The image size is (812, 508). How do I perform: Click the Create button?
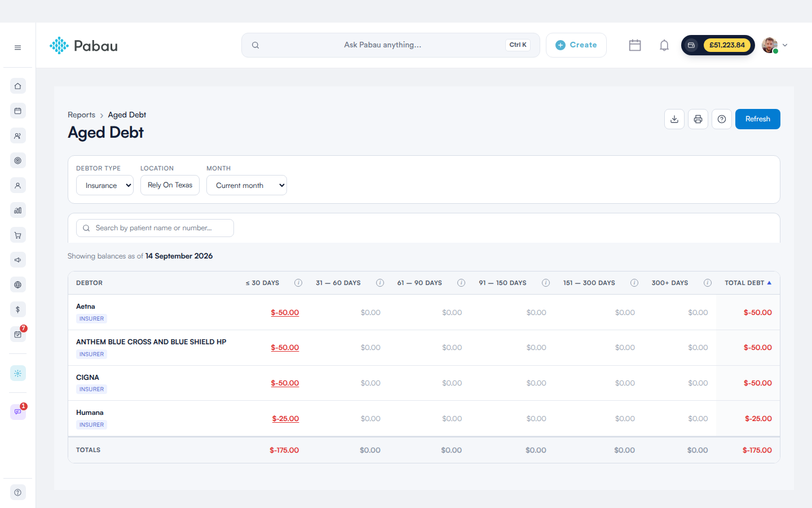(576, 45)
